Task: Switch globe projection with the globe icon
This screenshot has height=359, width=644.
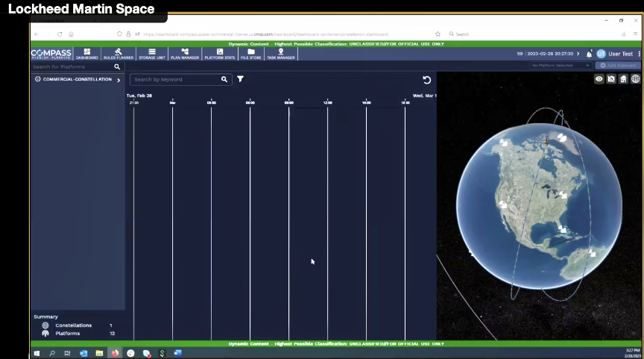Action: [635, 79]
